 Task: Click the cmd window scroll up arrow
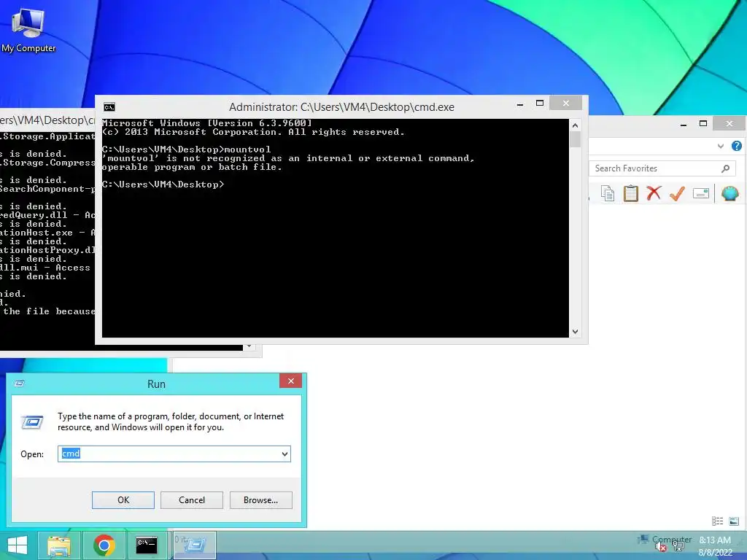coord(575,125)
